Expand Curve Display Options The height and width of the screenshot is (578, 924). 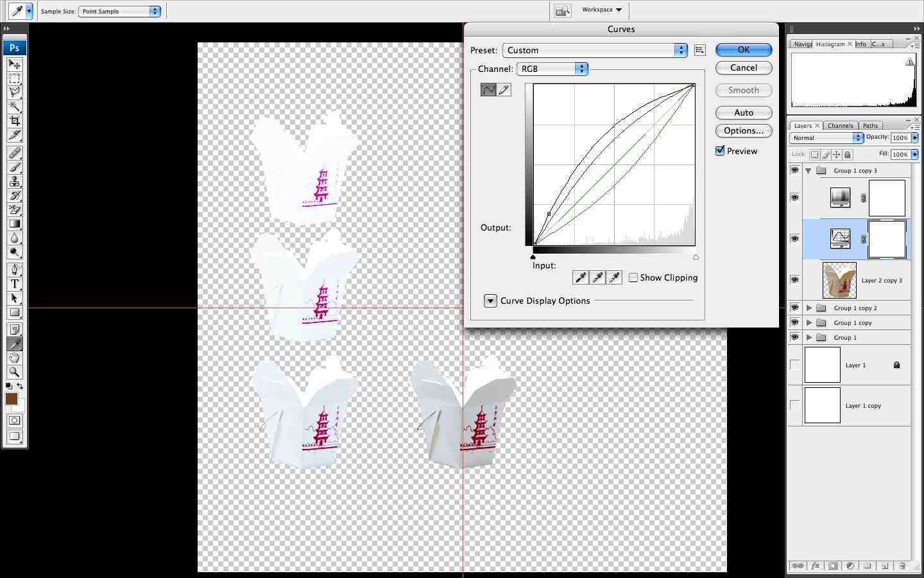coord(490,301)
